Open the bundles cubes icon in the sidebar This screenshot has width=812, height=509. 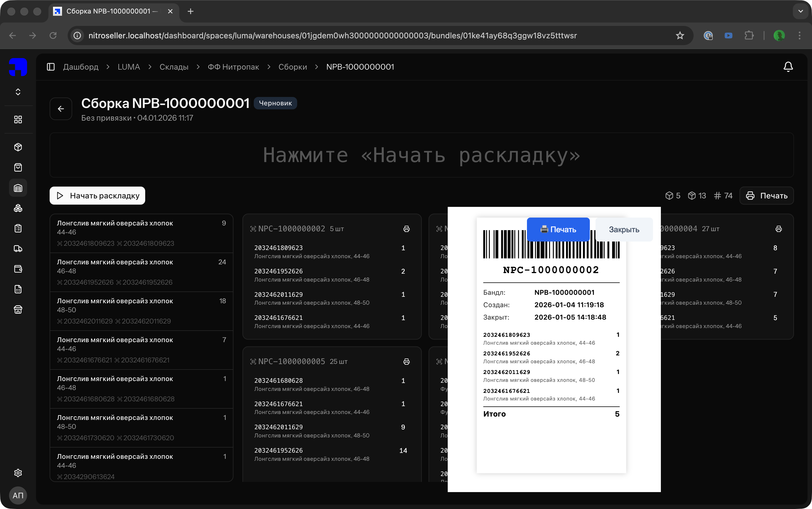tap(18, 208)
